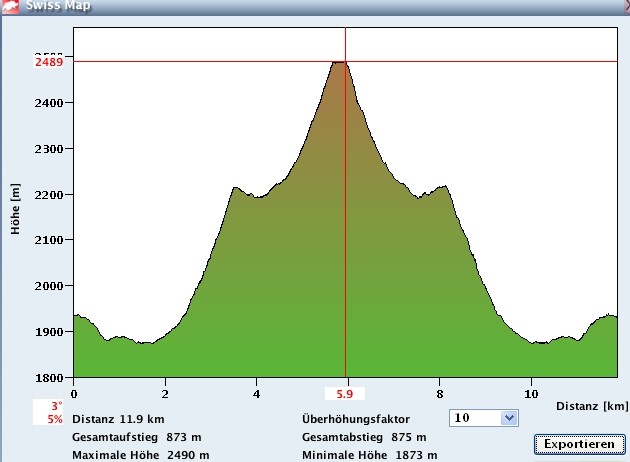Click the 1900 tick on the height axis
Screen dimensions: 630x462
pos(49,332)
